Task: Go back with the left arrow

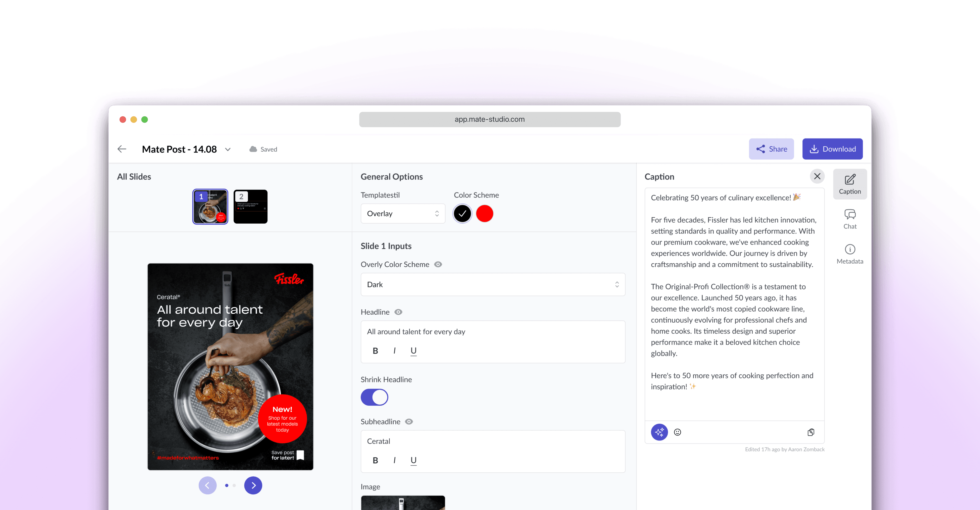Action: [x=122, y=149]
